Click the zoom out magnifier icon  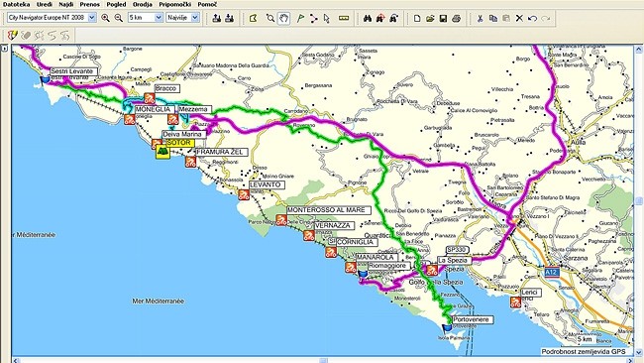(x=119, y=18)
